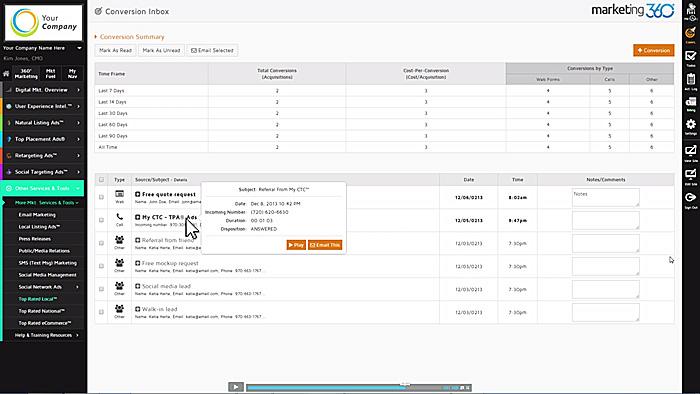This screenshot has height=394, width=700.
Task: Click the people icon for Walk-in lead row
Action: point(119,309)
